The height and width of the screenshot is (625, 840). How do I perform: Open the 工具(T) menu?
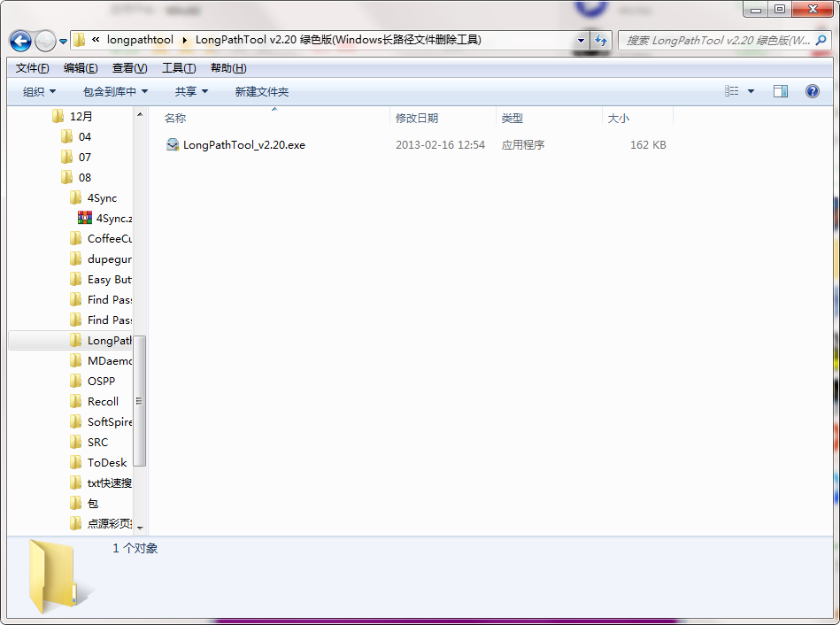coord(179,68)
